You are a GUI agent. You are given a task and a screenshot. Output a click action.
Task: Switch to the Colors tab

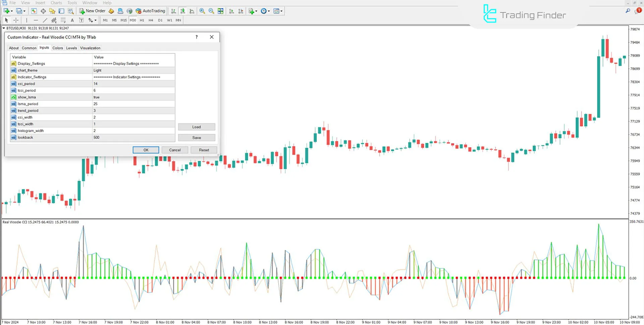tap(57, 48)
